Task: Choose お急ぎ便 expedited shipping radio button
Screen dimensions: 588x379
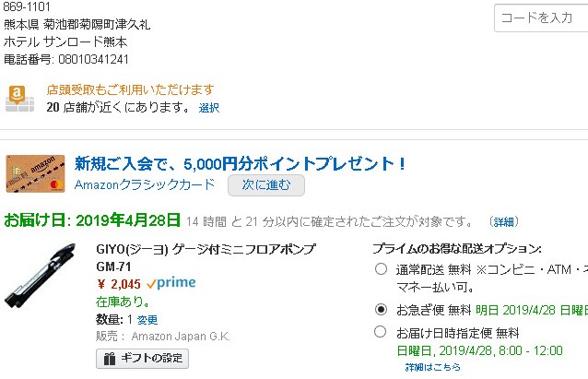Action: coord(381,309)
